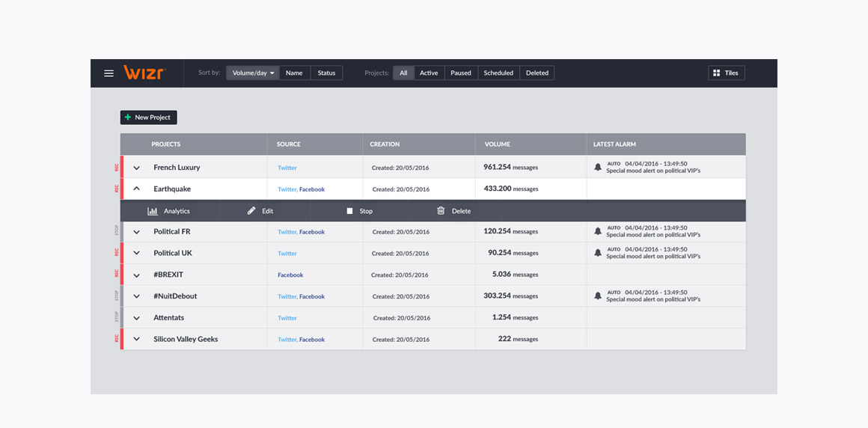
Task: Open the hamburger menu icon
Action: click(109, 73)
